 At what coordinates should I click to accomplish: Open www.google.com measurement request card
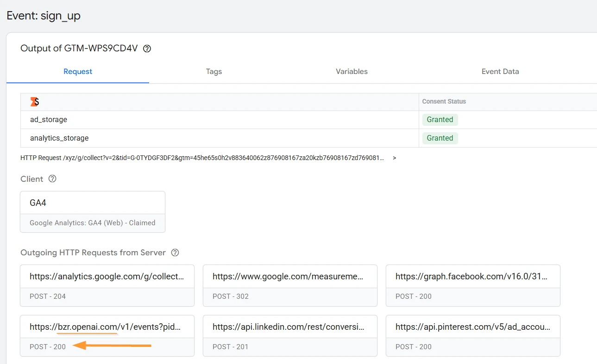click(290, 285)
